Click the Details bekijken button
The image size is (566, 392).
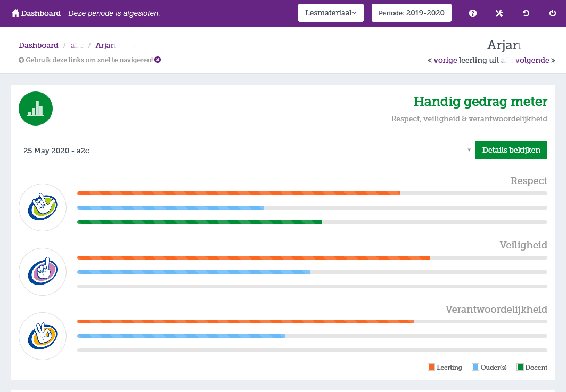click(x=511, y=150)
